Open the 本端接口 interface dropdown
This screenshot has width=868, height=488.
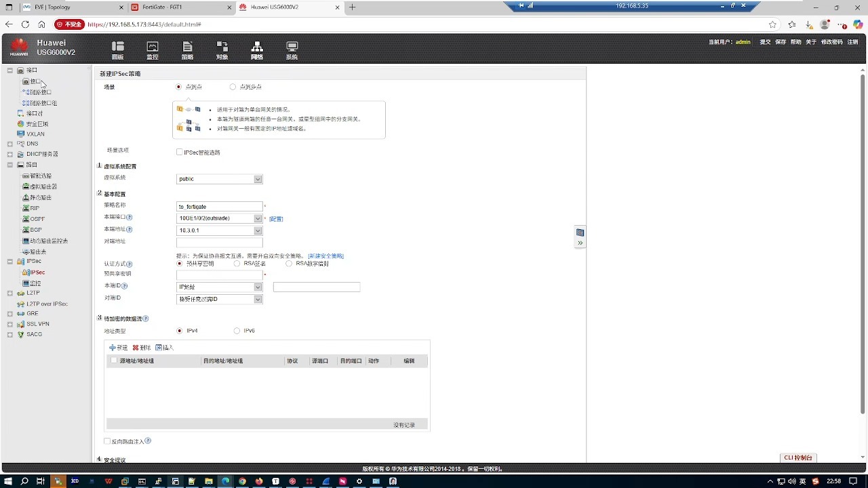257,218
